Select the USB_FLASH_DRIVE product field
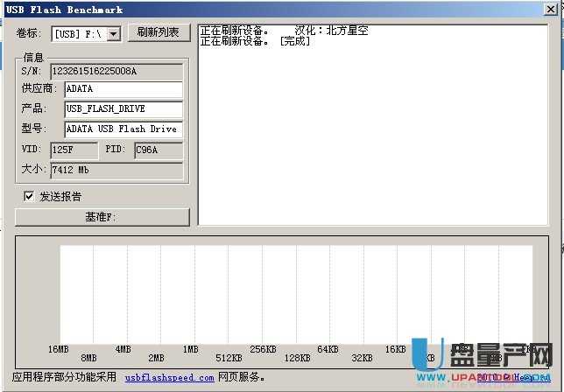The width and height of the screenshot is (564, 392). [x=123, y=109]
